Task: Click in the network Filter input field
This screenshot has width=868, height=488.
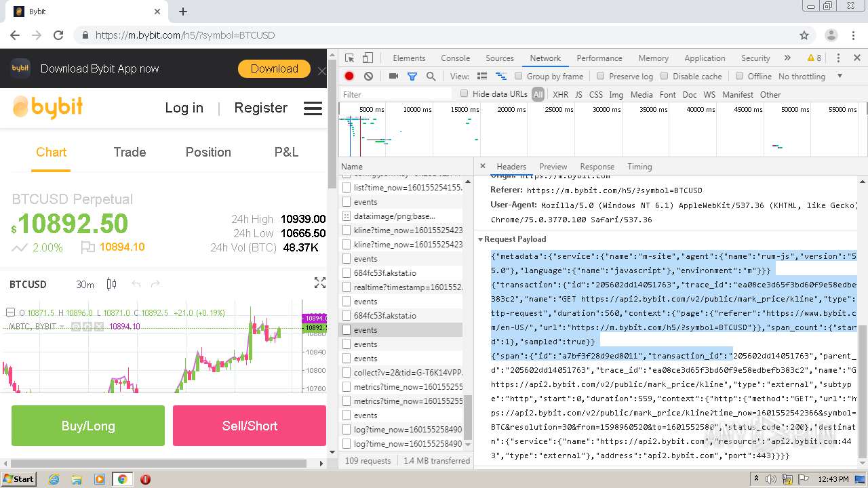Action: pyautogui.click(x=396, y=94)
